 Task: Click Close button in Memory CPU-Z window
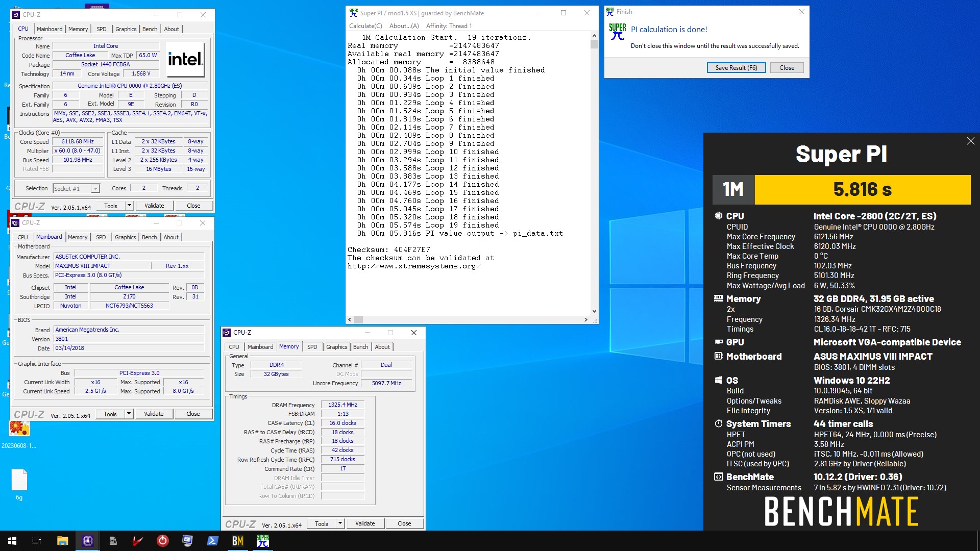tap(404, 523)
